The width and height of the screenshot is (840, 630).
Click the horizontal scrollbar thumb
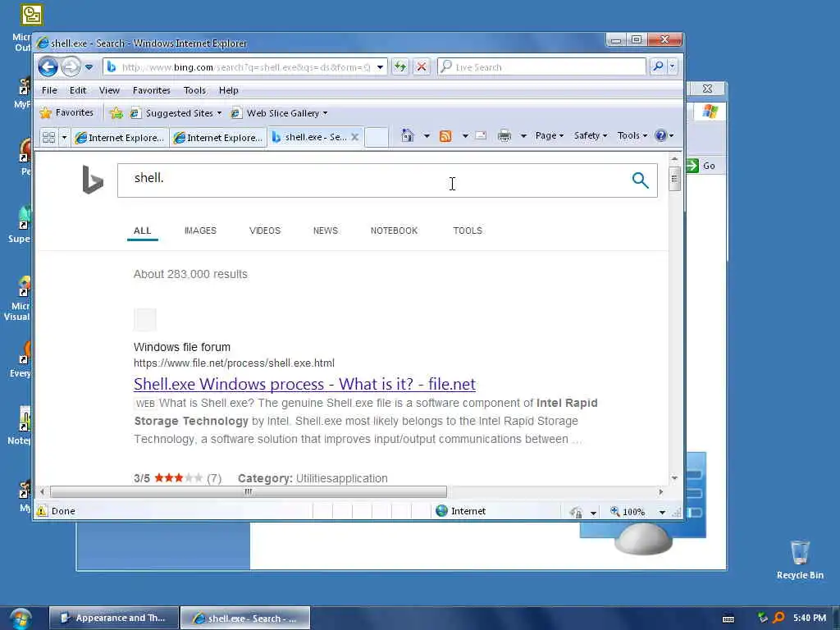tap(249, 491)
